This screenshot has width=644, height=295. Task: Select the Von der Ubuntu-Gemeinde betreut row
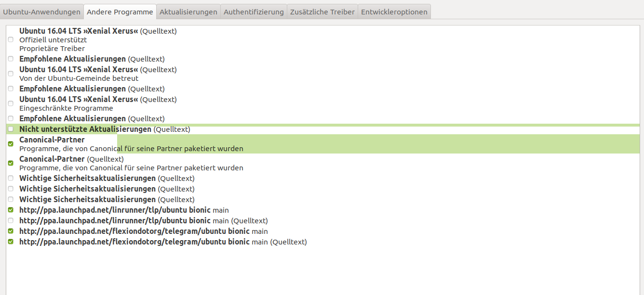pyautogui.click(x=323, y=74)
